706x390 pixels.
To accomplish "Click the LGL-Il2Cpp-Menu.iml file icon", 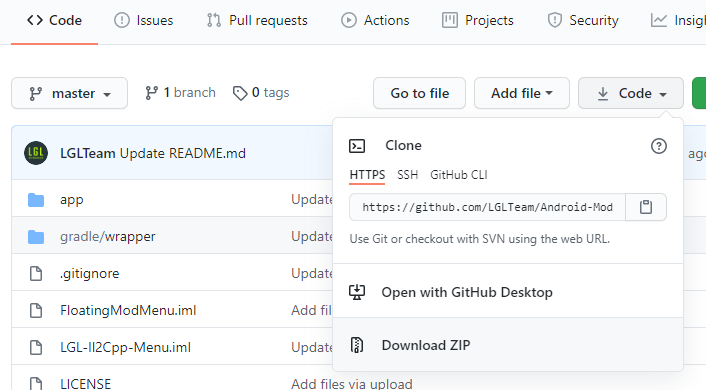I will (x=36, y=347).
